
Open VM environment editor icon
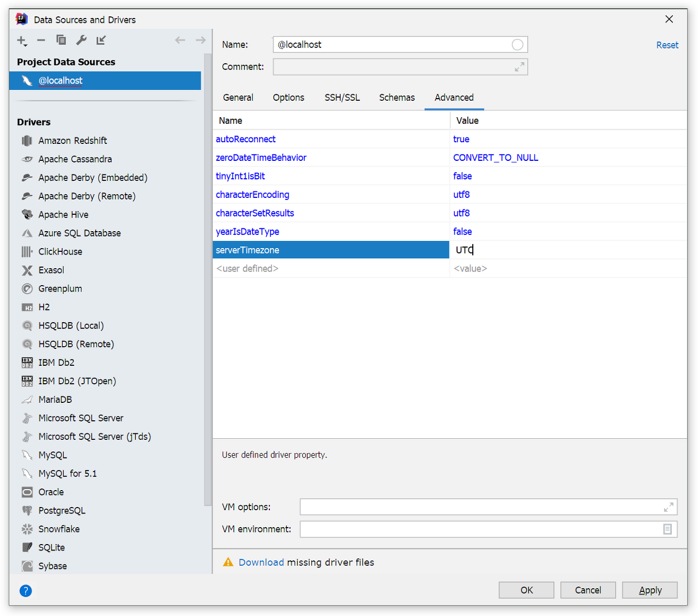667,529
